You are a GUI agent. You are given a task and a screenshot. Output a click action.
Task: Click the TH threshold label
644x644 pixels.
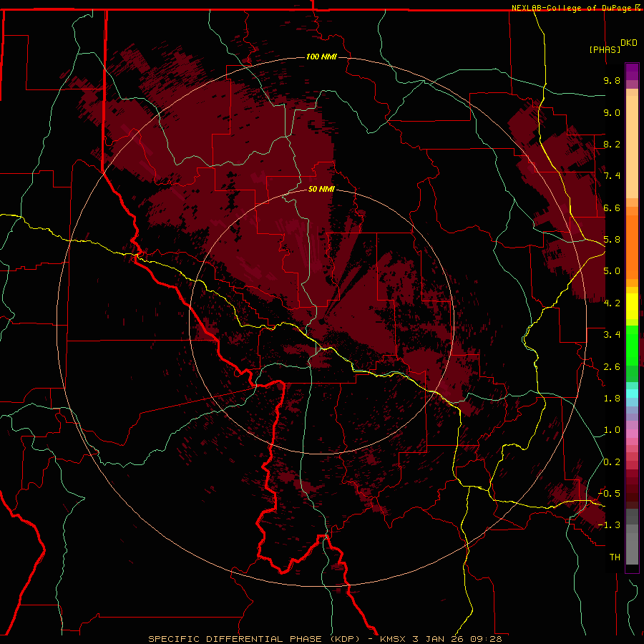tap(615, 557)
